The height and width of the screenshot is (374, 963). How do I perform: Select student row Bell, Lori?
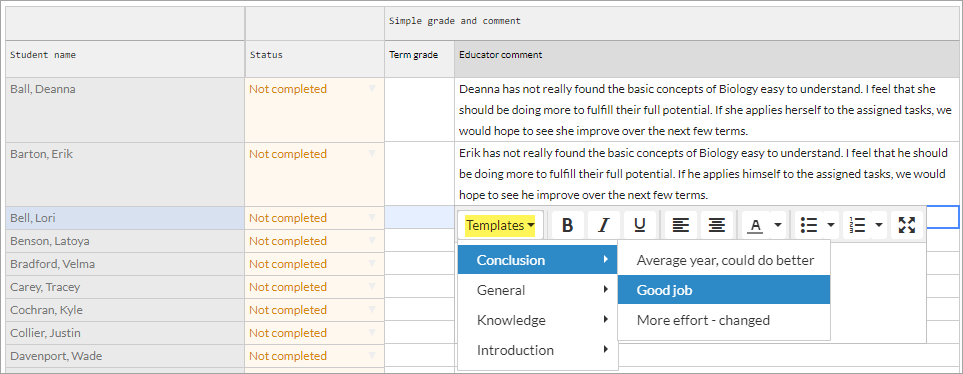point(125,218)
